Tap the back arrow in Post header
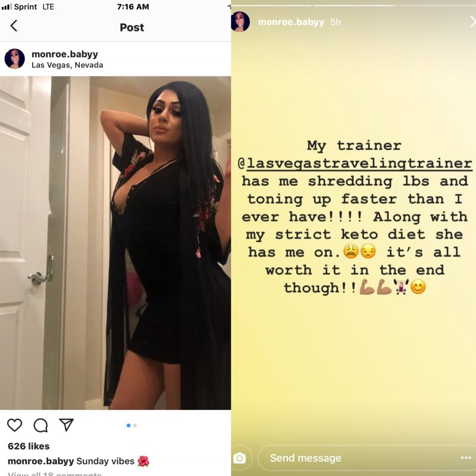This screenshot has width=476, height=476. [14, 26]
